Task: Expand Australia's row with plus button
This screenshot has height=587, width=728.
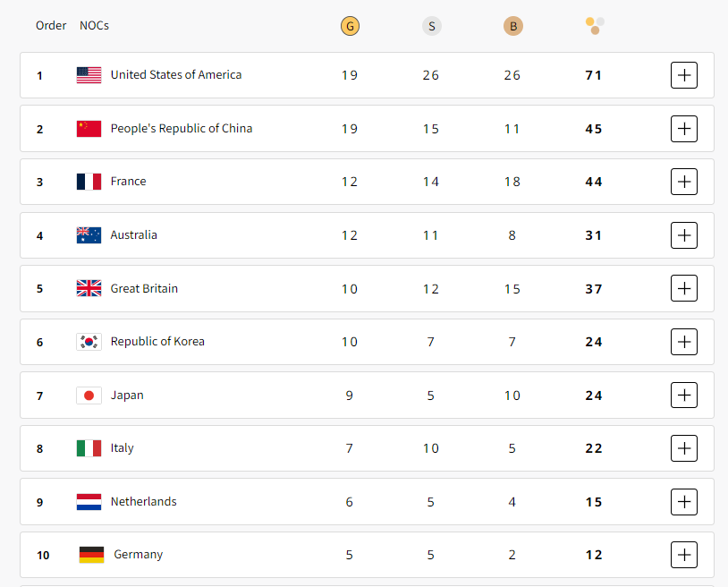Action: point(683,235)
